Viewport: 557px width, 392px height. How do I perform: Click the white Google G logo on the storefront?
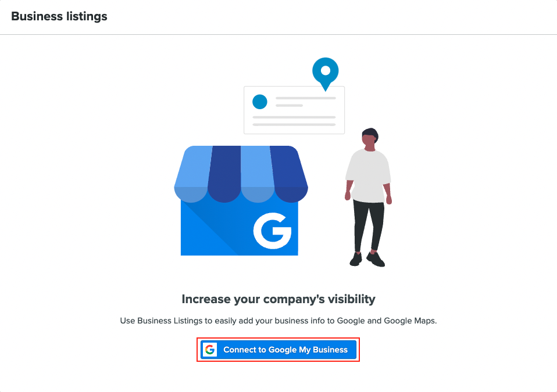point(272,231)
